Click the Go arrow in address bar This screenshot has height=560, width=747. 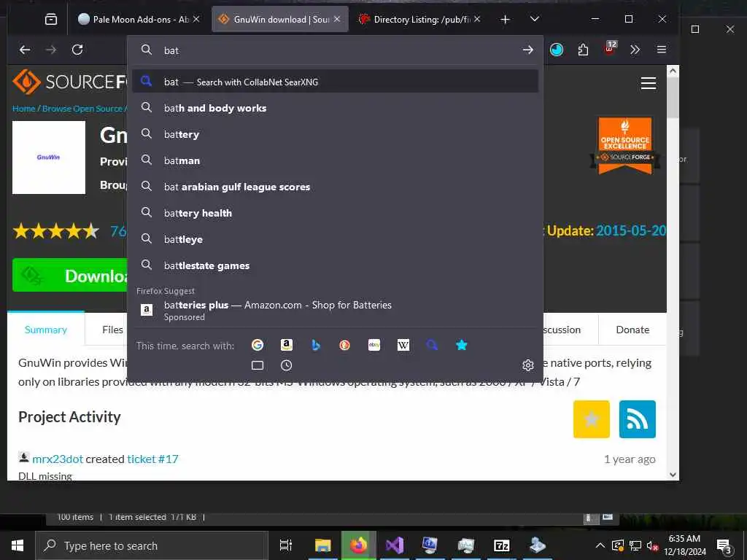528,50
